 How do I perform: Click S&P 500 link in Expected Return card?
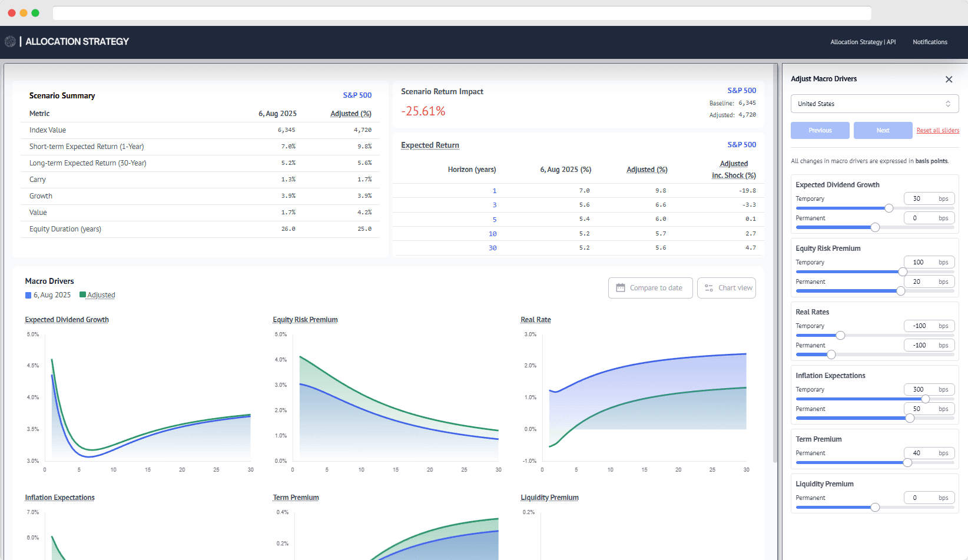[x=741, y=144]
